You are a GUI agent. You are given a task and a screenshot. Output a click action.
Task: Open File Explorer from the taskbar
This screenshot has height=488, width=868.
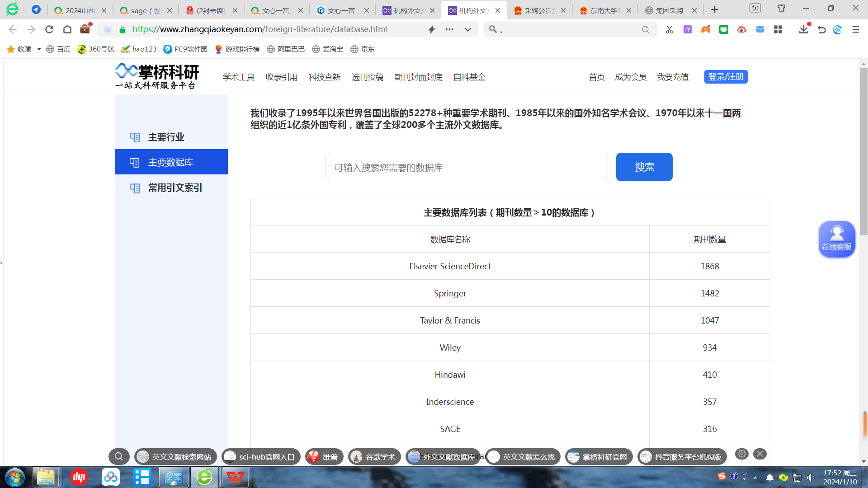[46, 477]
